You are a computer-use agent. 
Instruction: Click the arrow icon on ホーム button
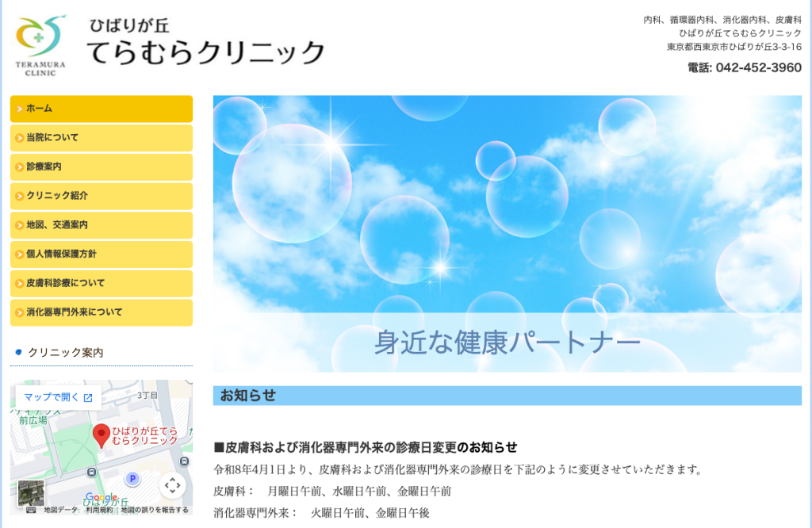tap(19, 109)
